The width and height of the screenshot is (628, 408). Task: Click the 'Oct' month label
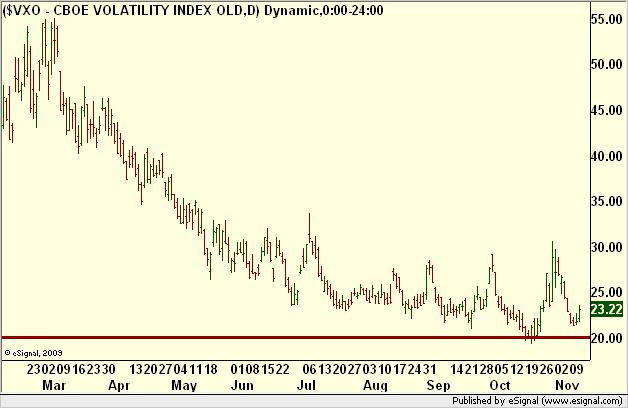pyautogui.click(x=500, y=386)
